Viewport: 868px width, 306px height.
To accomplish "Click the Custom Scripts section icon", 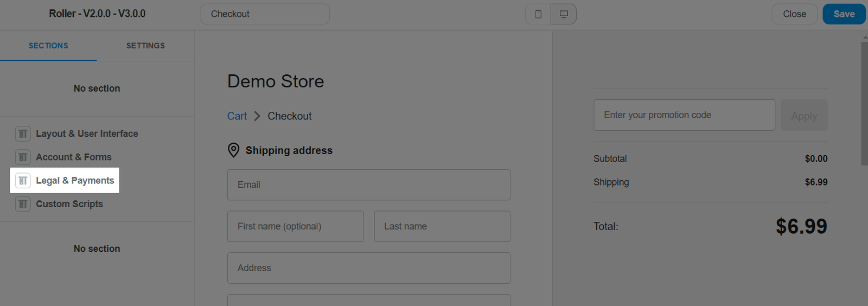I will click(23, 204).
